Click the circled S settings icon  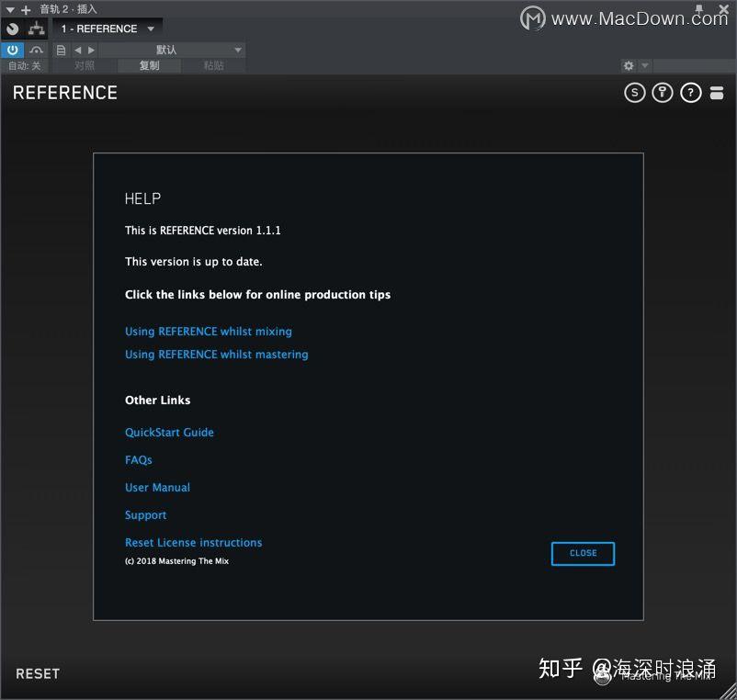point(634,93)
